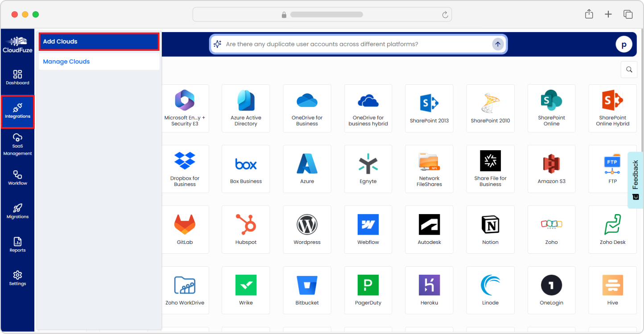
Task: Click the CloudFuze logo
Action: pyautogui.click(x=17, y=44)
